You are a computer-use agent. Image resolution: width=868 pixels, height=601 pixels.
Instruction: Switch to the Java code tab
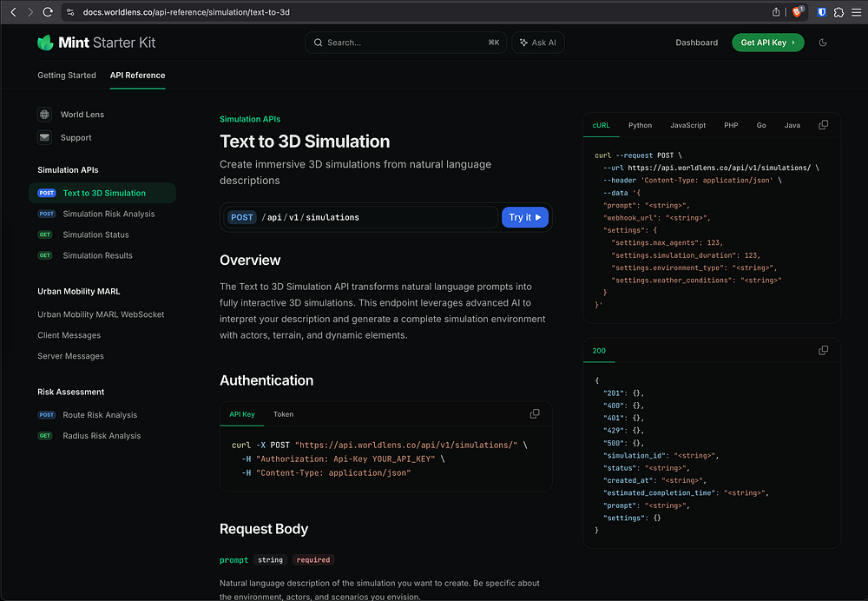(792, 125)
